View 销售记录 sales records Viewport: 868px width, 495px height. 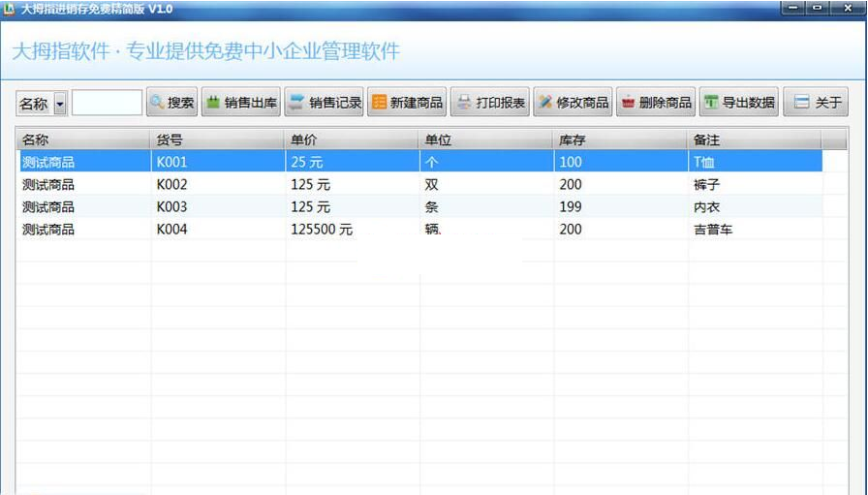[325, 103]
